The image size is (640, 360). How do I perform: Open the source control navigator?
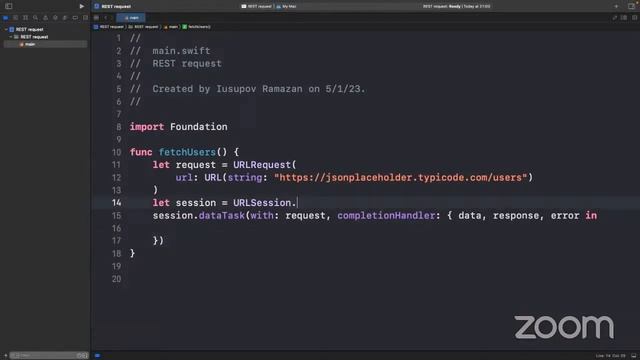click(16, 18)
